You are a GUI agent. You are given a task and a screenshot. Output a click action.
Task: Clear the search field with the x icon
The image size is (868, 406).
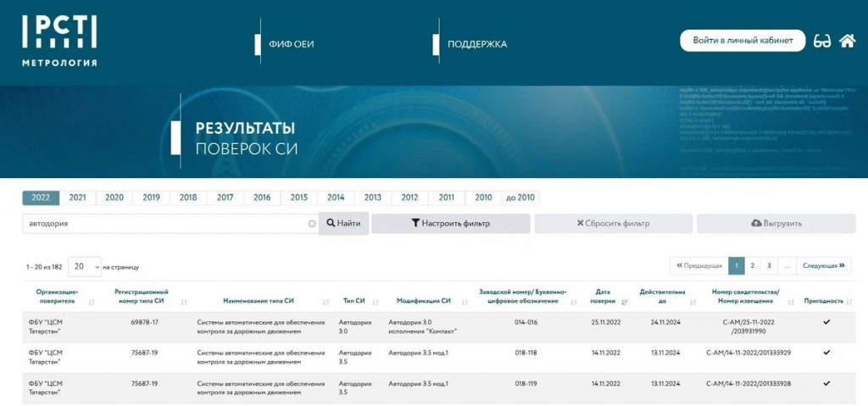[312, 224]
